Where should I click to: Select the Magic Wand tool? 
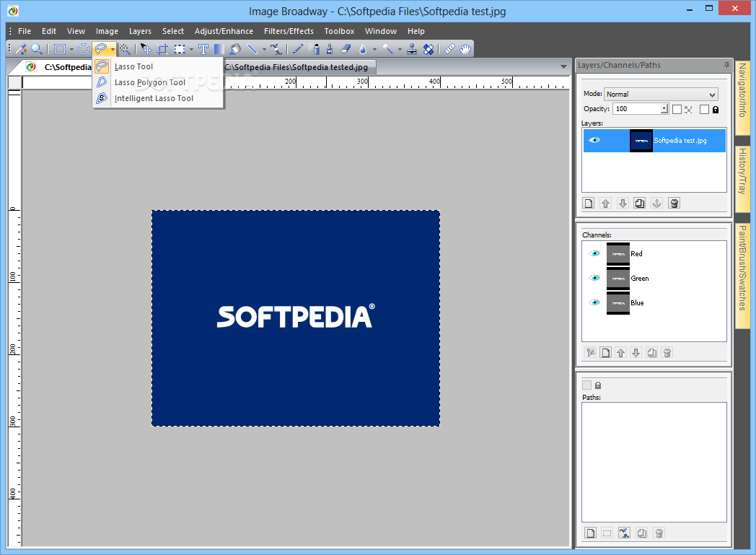pos(125,48)
